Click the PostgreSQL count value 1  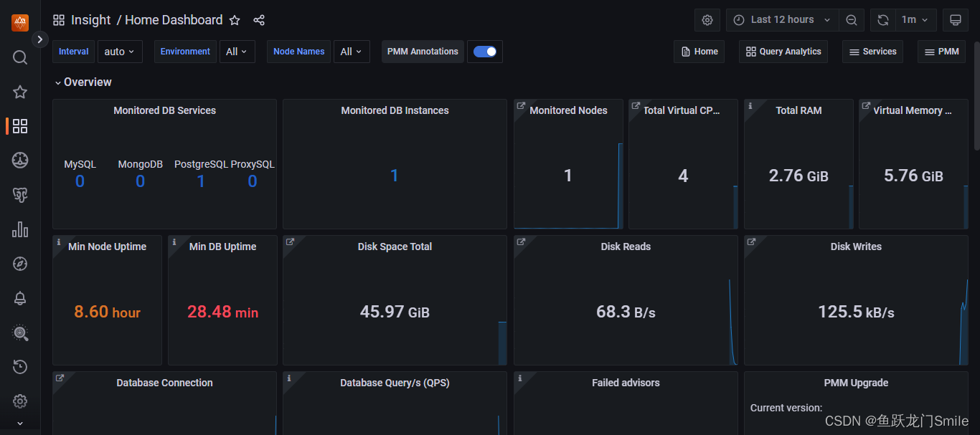point(201,181)
